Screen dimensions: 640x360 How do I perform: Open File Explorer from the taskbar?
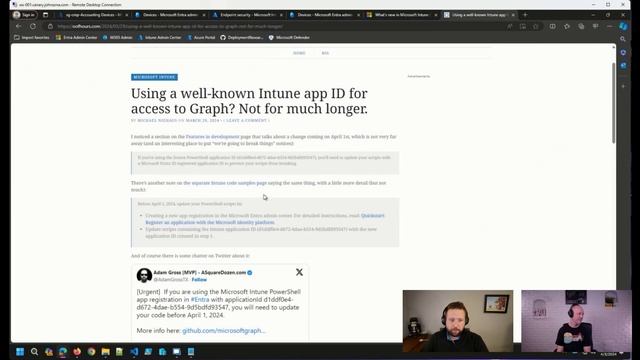coord(105,351)
